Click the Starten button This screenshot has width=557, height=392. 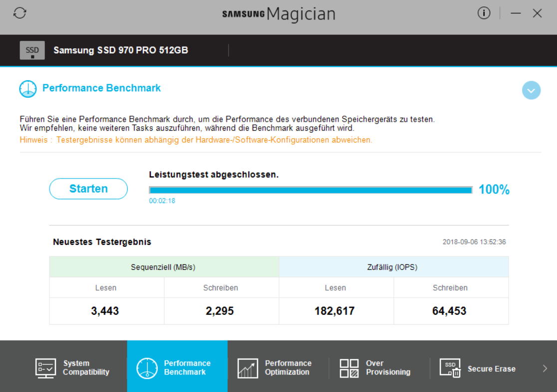pos(88,189)
